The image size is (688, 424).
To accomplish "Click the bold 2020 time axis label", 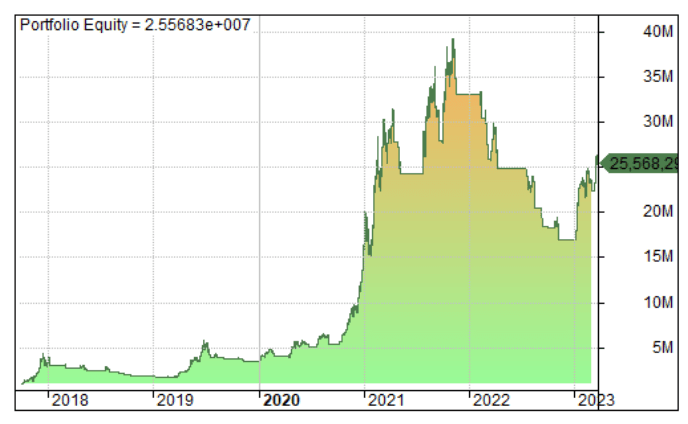I will pyautogui.click(x=281, y=401).
